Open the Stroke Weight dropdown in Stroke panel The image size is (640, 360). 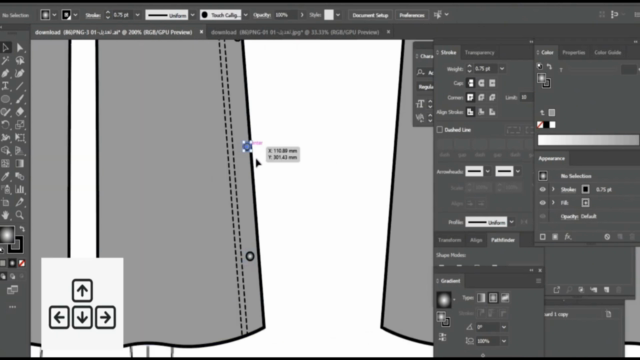502,69
